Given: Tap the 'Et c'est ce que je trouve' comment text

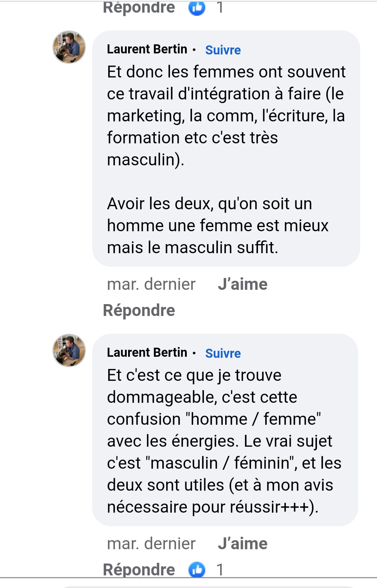Looking at the screenshot, I should pos(223,441).
